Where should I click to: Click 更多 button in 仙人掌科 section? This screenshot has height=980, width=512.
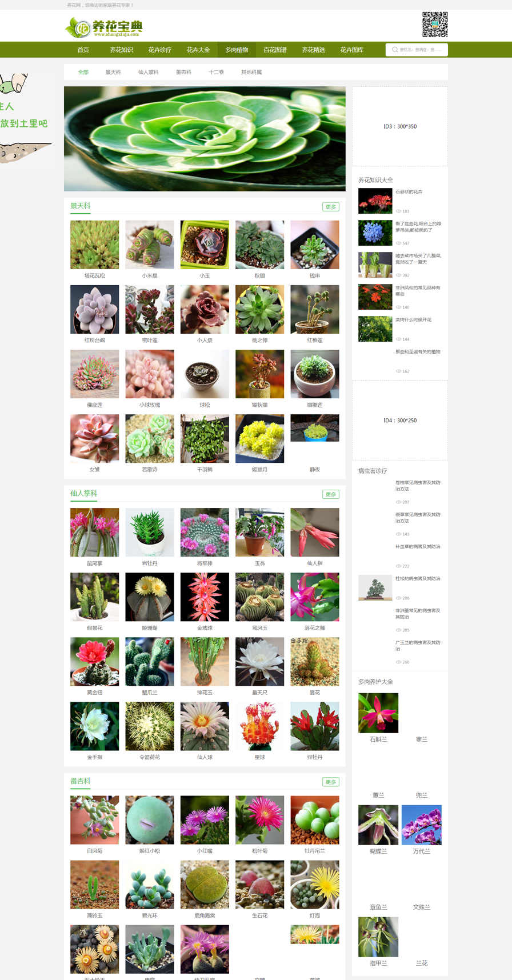(331, 494)
